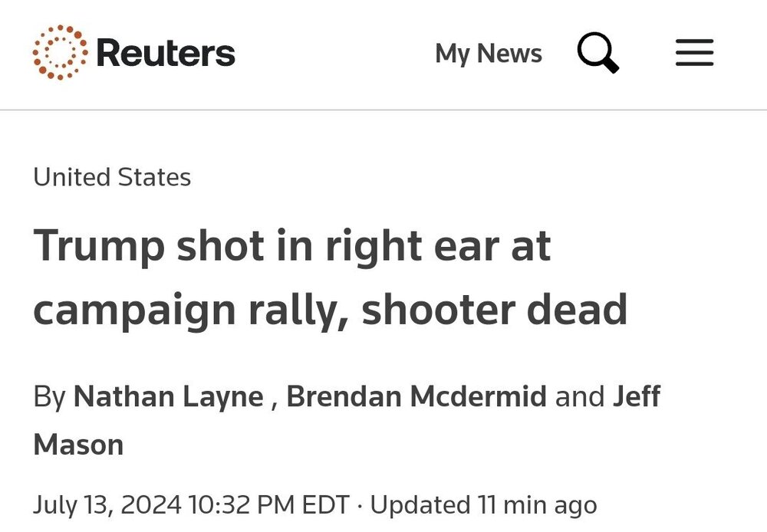Viewport: 767px width, 532px height.
Task: Go to the United States category
Action: pos(112,177)
